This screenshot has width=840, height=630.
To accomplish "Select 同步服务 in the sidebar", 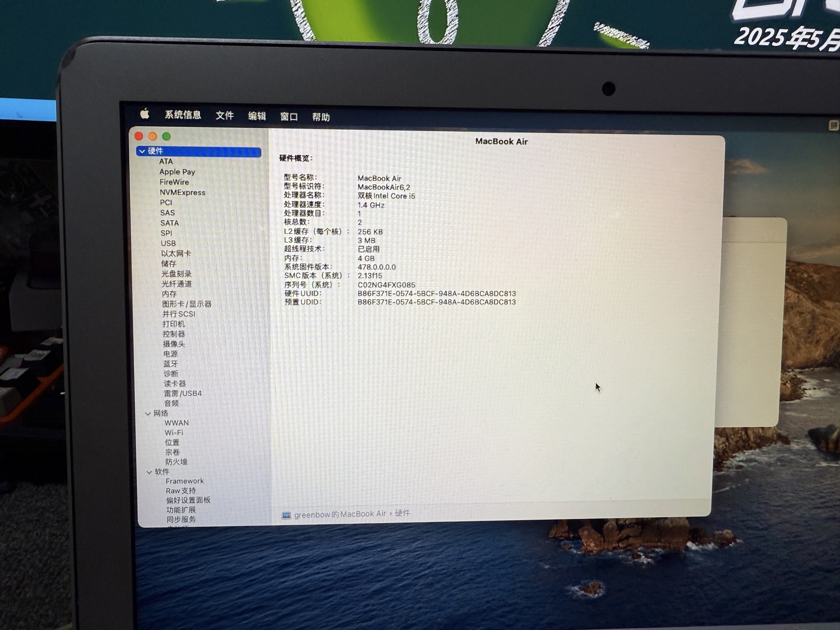I will point(181,520).
